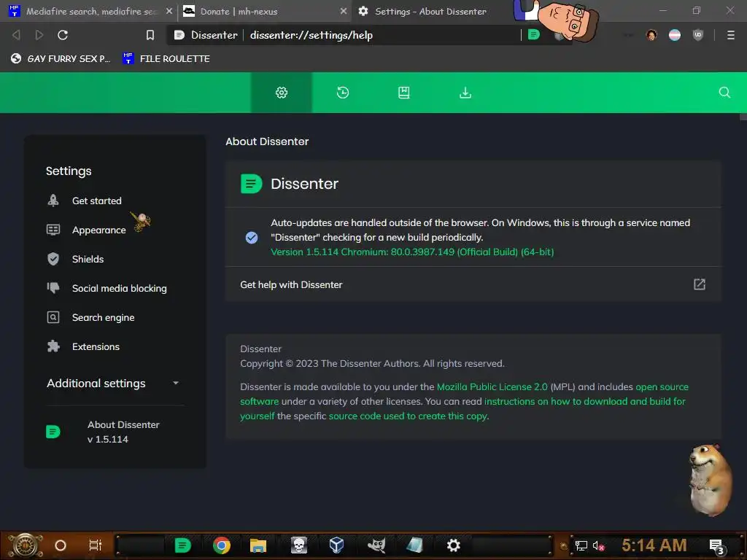Click the settings search magnifier icon

point(724,93)
